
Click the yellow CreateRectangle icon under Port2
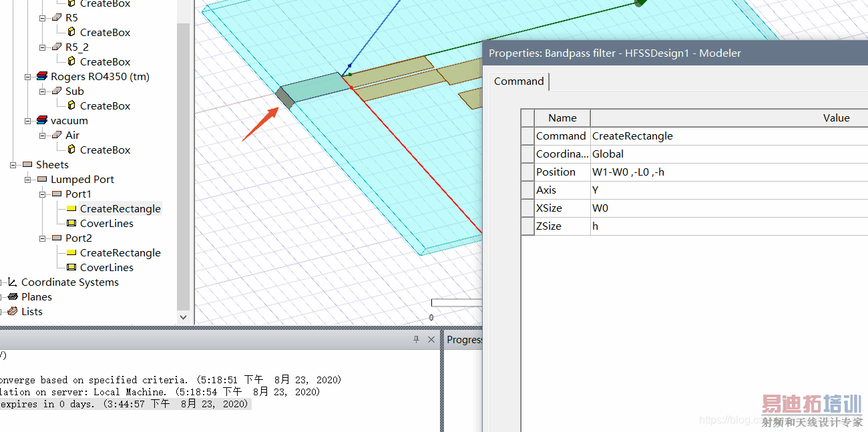tap(71, 253)
